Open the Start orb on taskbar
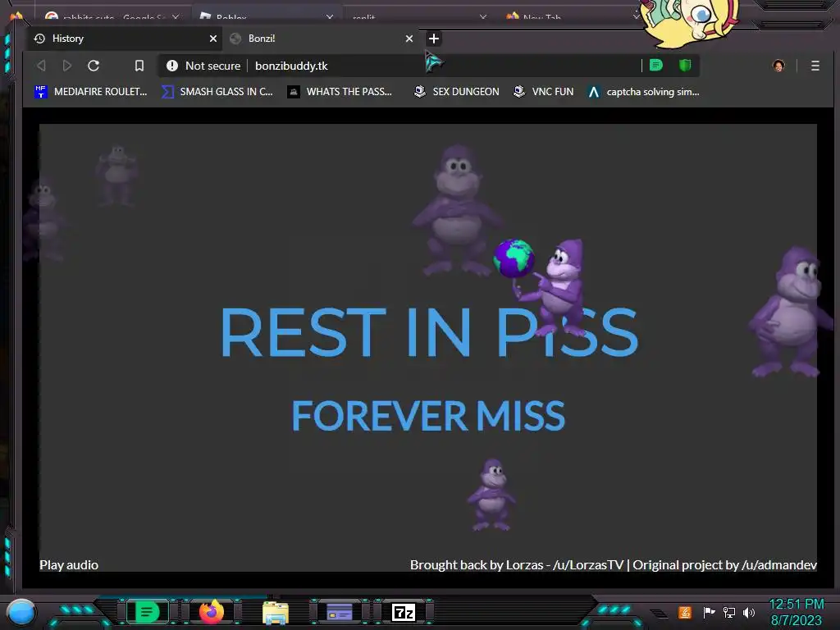 point(21,612)
